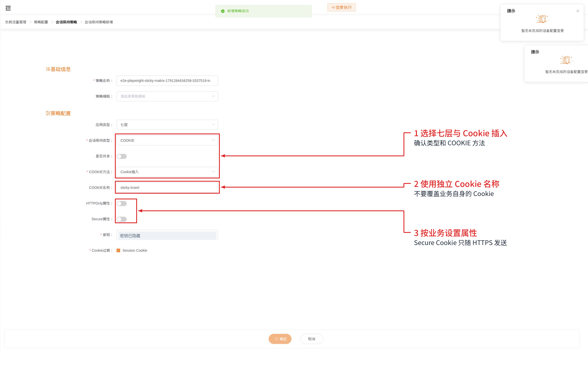Go to the 策略配置 breadcrumb
This screenshot has width=588, height=365.
41,22
